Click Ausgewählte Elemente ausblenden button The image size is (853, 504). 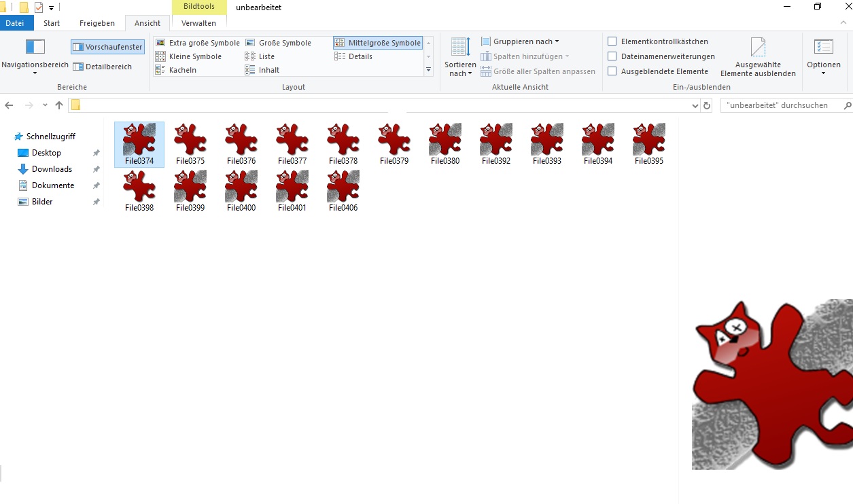pos(758,58)
